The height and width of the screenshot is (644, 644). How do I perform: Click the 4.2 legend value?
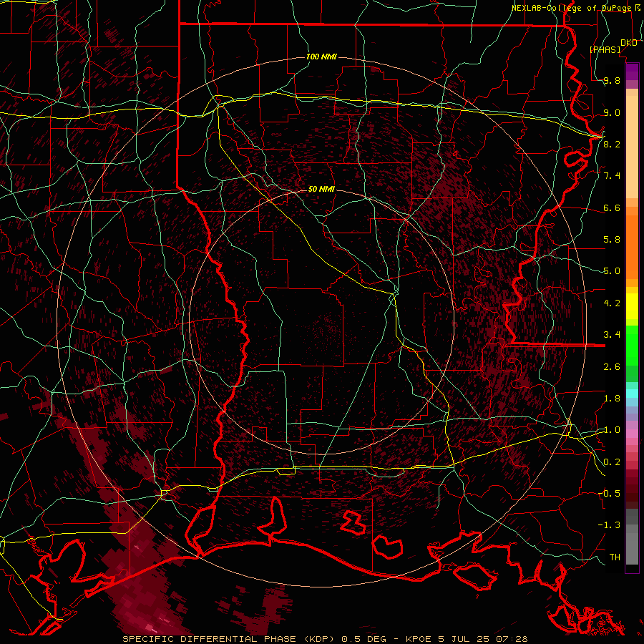(x=612, y=303)
